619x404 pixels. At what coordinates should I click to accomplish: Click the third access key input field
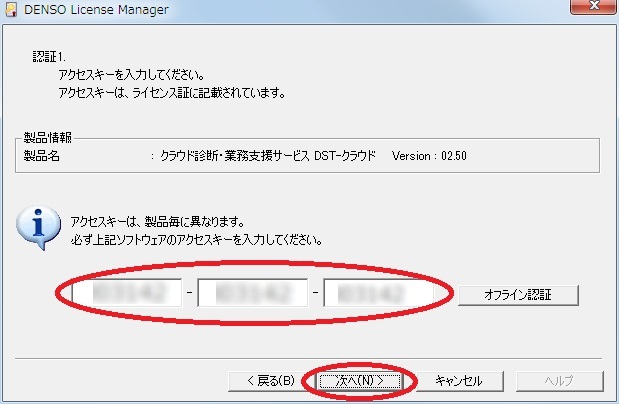tap(378, 293)
